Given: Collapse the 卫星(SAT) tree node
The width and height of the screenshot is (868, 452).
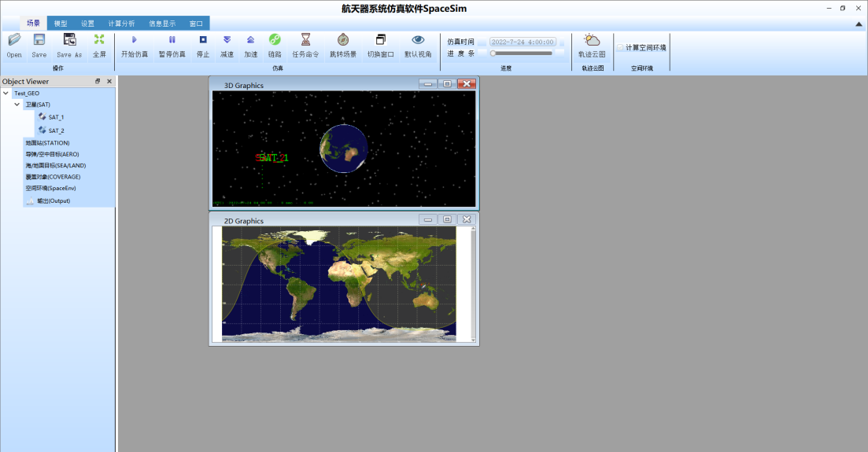Looking at the screenshot, I should tap(17, 105).
